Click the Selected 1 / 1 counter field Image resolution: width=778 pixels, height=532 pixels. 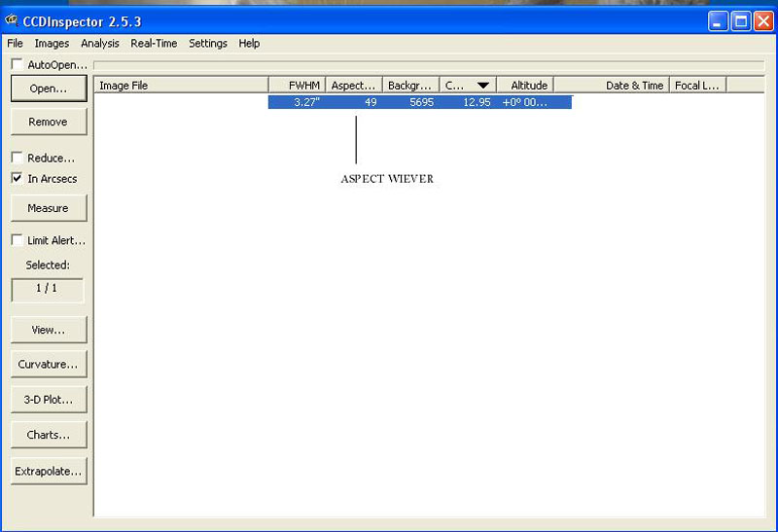(x=47, y=290)
